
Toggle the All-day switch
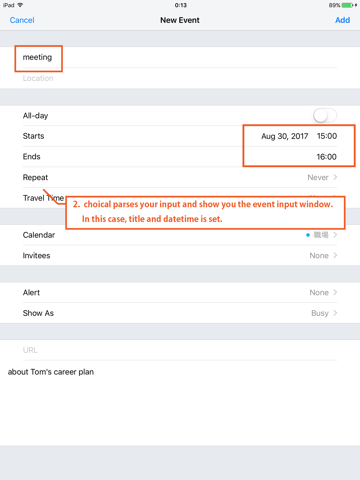(x=325, y=116)
